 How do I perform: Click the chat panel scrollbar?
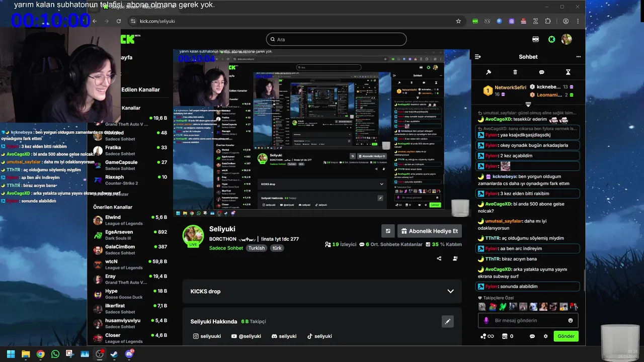[584, 282]
